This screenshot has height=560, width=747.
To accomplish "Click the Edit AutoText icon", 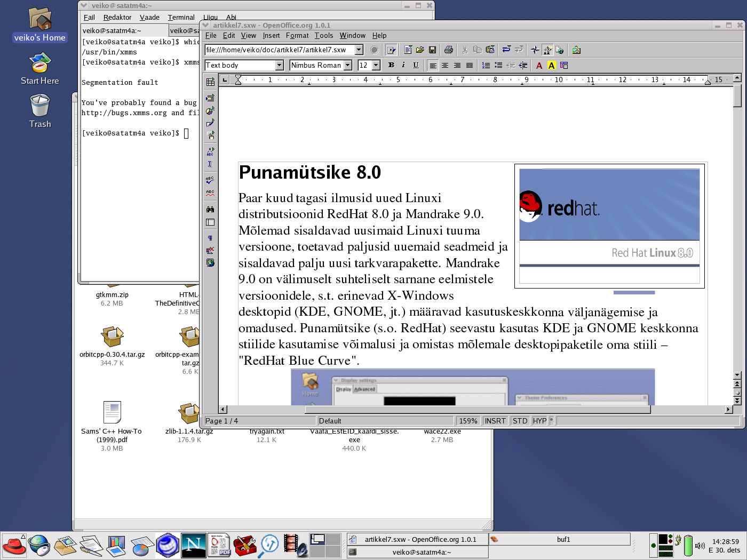I will coord(210,151).
